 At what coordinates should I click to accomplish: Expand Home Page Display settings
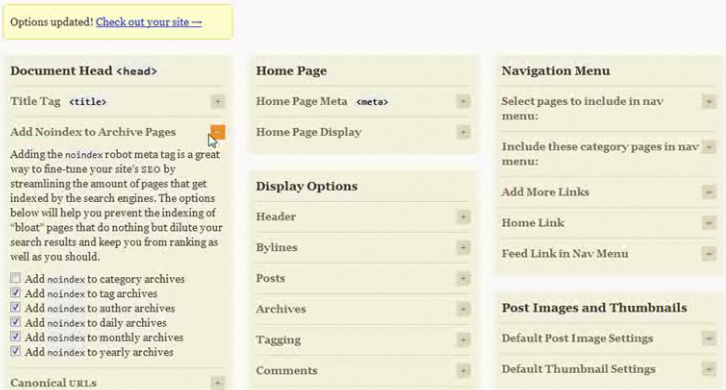(463, 132)
